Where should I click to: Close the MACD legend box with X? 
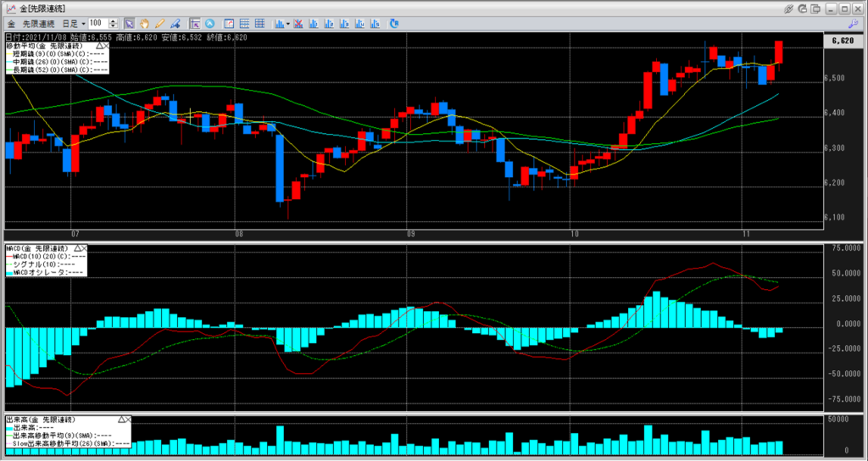[x=84, y=248]
